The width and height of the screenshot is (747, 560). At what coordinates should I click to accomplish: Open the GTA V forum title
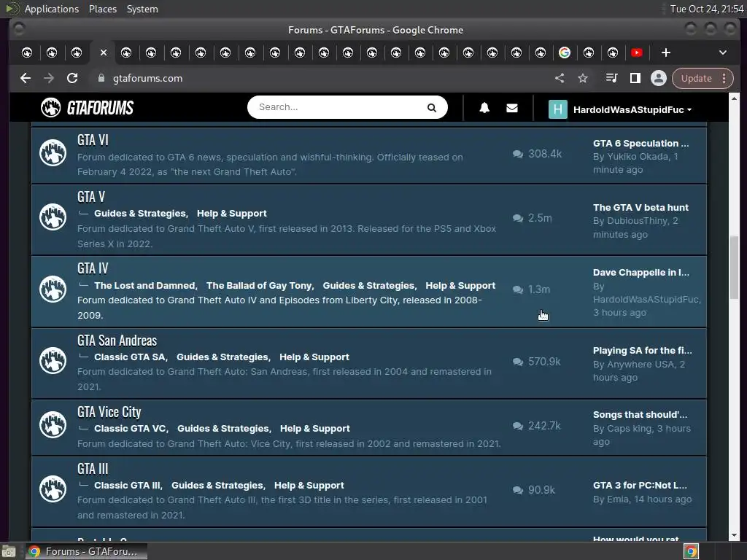pyautogui.click(x=91, y=197)
